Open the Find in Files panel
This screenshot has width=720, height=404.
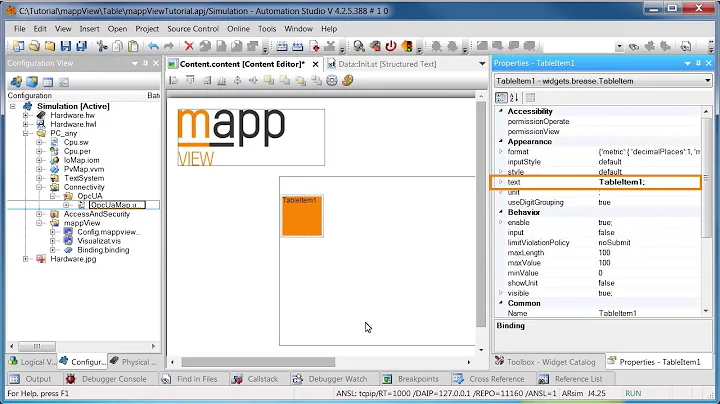tap(189, 379)
